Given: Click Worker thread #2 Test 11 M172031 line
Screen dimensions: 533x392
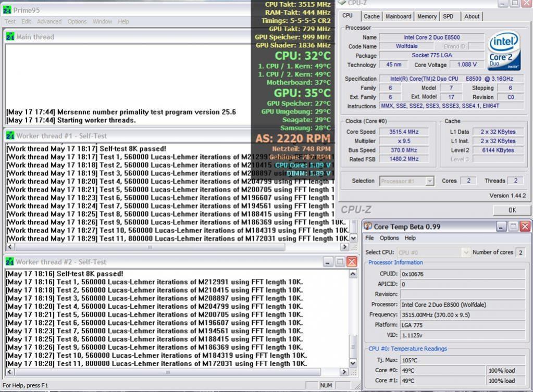Looking at the screenshot, I should (x=156, y=363).
